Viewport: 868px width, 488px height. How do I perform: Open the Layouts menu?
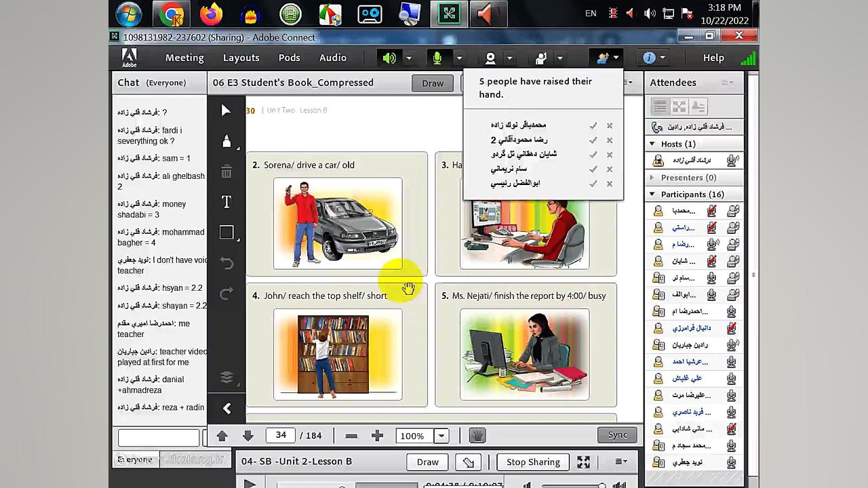click(241, 58)
